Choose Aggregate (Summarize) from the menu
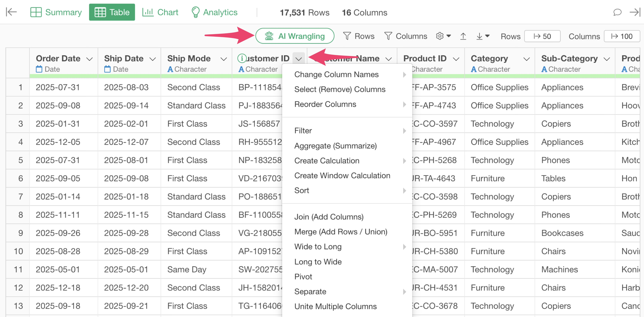The image size is (644, 317). 335,146
